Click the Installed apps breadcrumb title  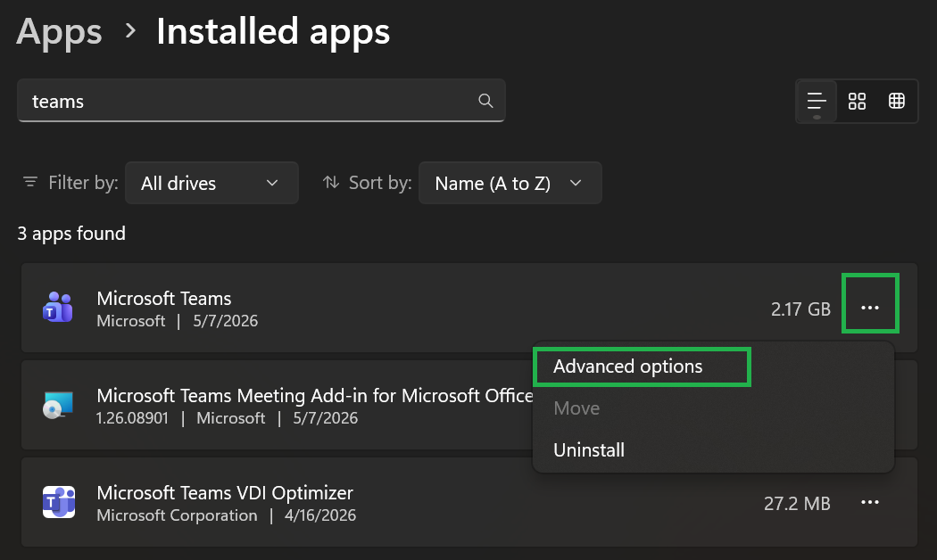[273, 31]
